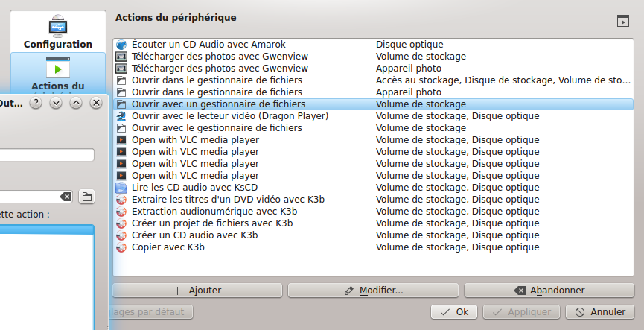The image size is (644, 330).
Task: Click the Abandonner button
Action: tap(549, 290)
